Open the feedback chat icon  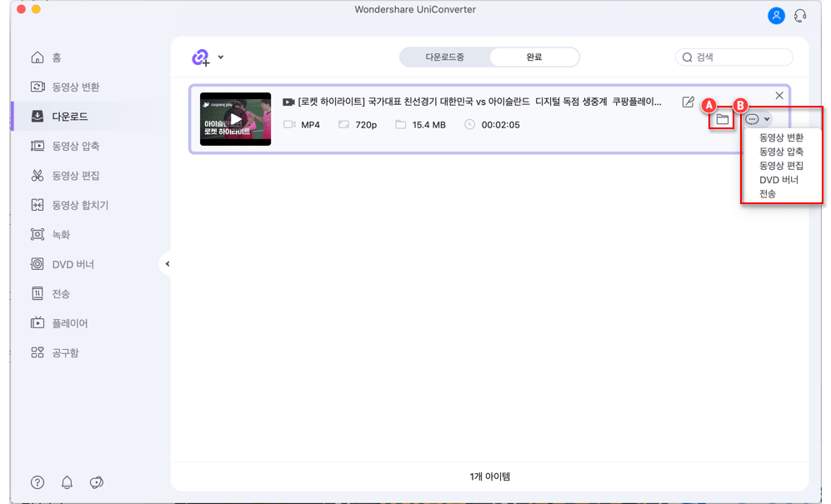coord(97,482)
